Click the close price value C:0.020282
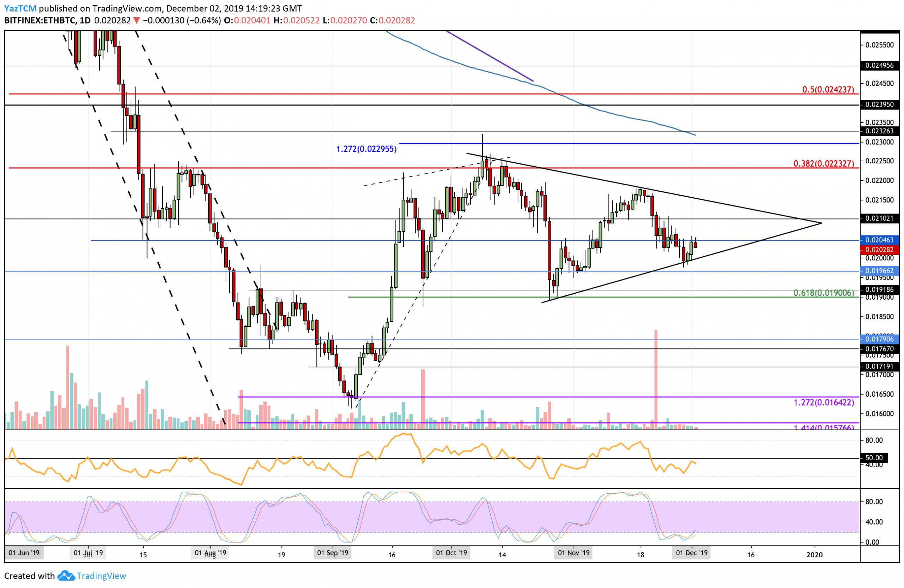Image resolution: width=904 pixels, height=588 pixels. (x=393, y=20)
